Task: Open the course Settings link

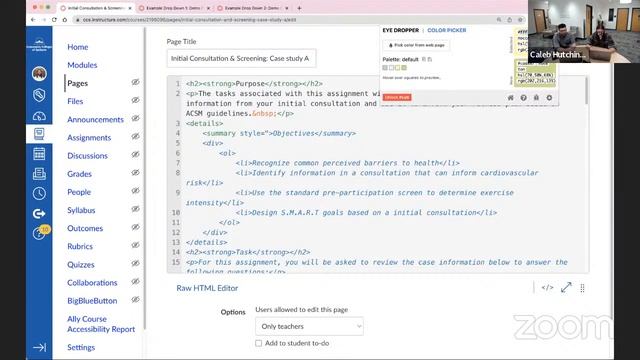Action: [x=81, y=347]
